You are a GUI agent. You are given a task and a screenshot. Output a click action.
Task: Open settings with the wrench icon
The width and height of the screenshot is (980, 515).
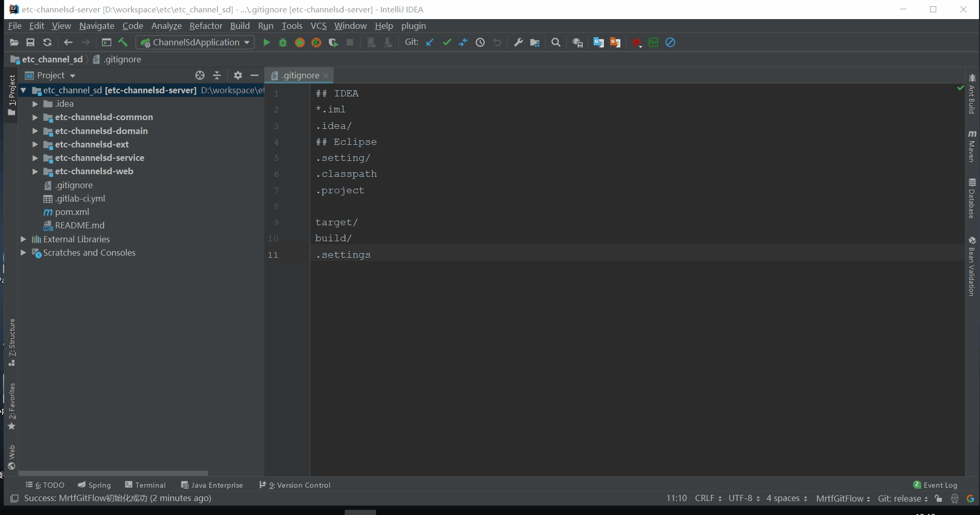click(x=518, y=42)
